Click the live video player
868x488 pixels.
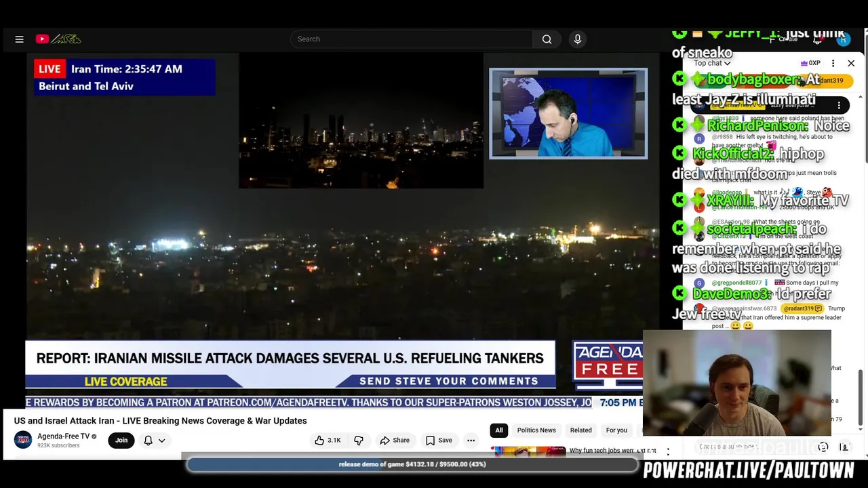click(342, 230)
